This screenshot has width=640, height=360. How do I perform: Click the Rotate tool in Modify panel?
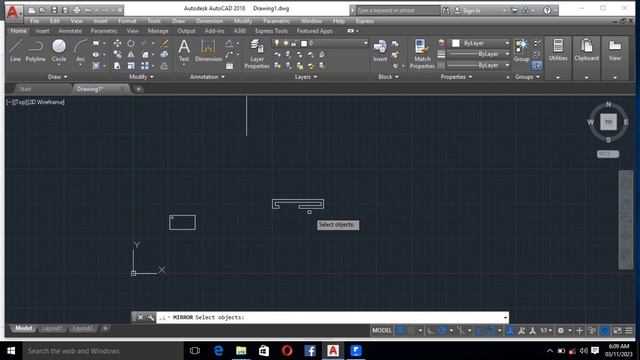[x=131, y=43]
